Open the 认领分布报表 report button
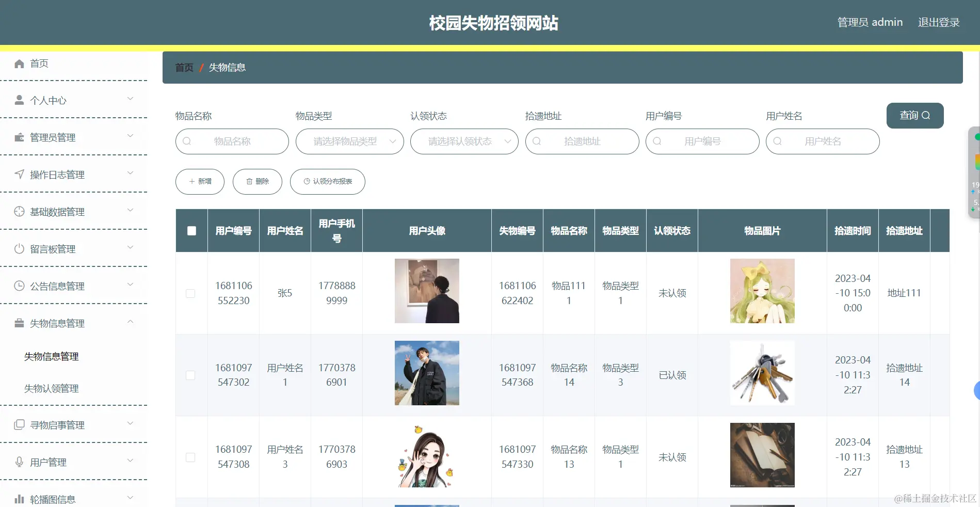Image resolution: width=980 pixels, height=507 pixels. [328, 182]
